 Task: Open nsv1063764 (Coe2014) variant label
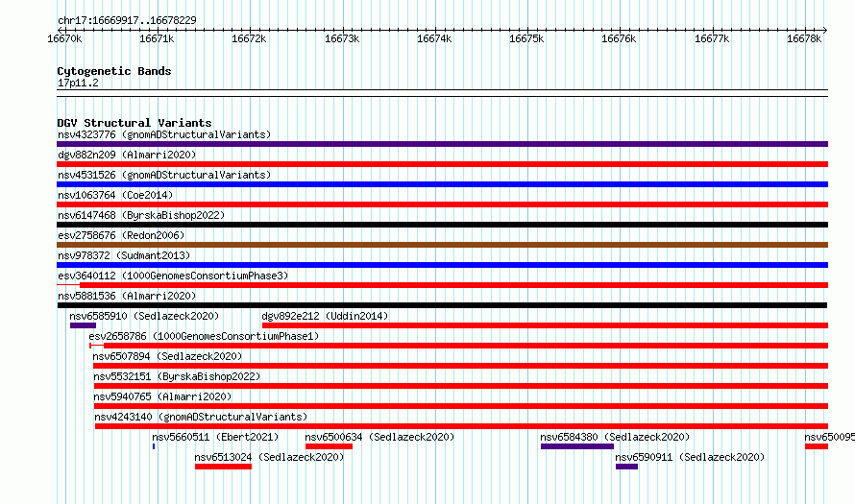115,195
